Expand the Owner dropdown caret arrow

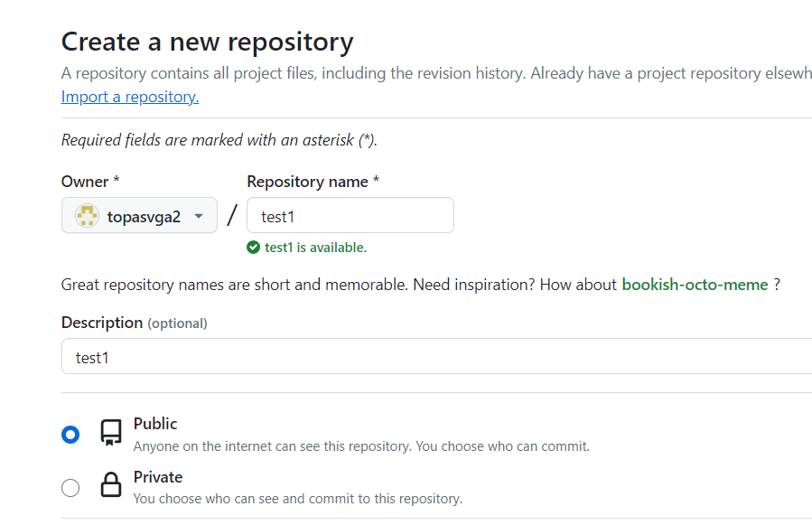(199, 216)
